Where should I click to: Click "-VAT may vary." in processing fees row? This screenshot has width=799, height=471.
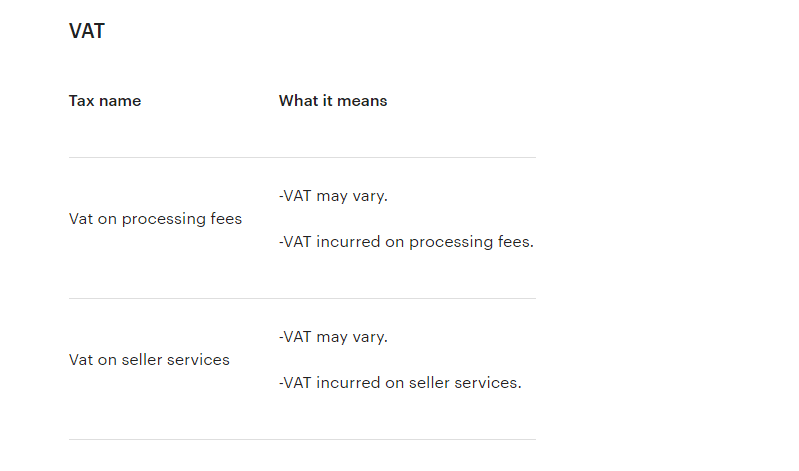coord(333,196)
